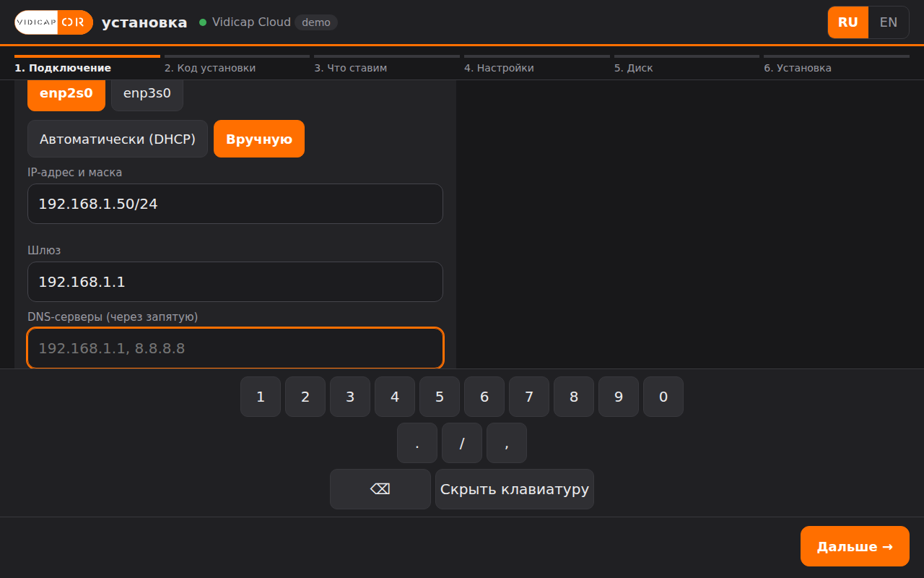Click Скрыть клавиатуру to hide keypad
This screenshot has width=924, height=578.
(515, 489)
